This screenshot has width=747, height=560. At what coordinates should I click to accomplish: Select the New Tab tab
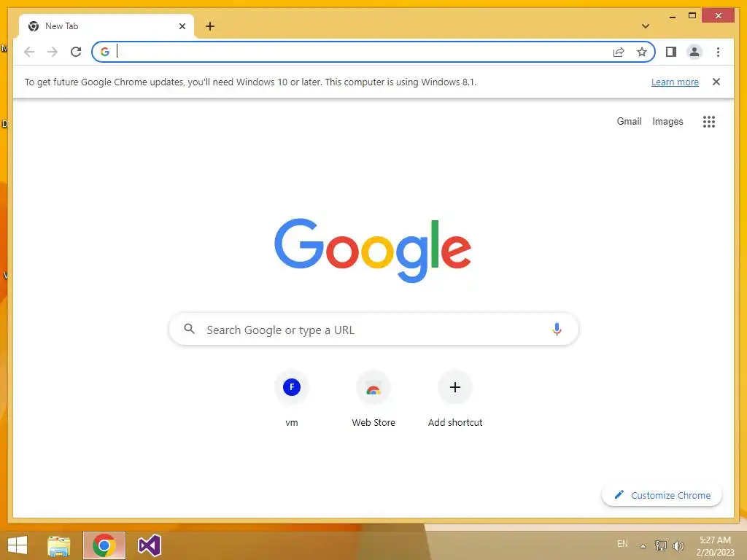tap(107, 26)
